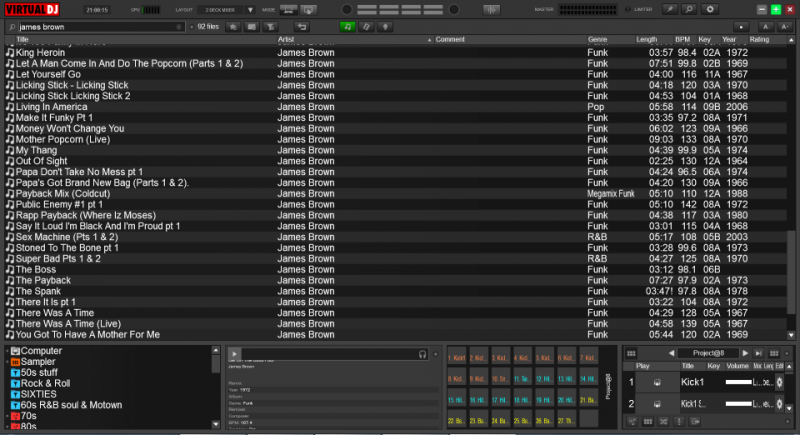The height and width of the screenshot is (435, 800).
Task: Switch to the first mode icon button
Action: tap(289, 10)
